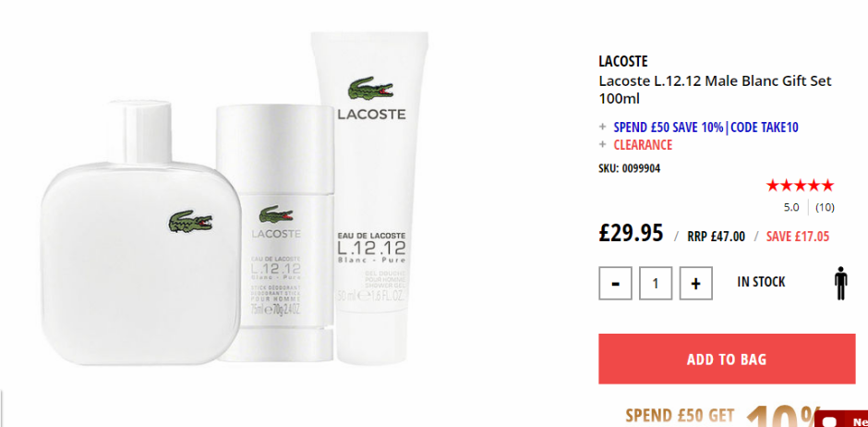
Task: Click the five red star rating
Action: pos(800,186)
